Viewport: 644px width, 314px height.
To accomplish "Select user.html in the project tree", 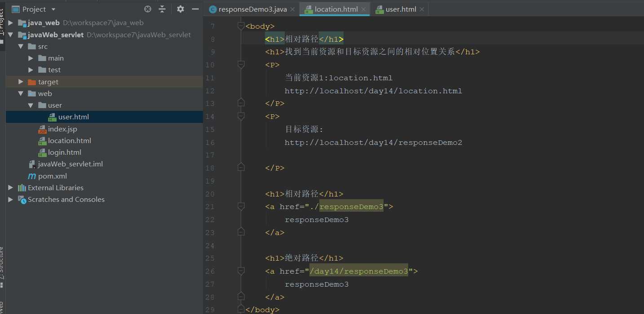I will coord(74,117).
